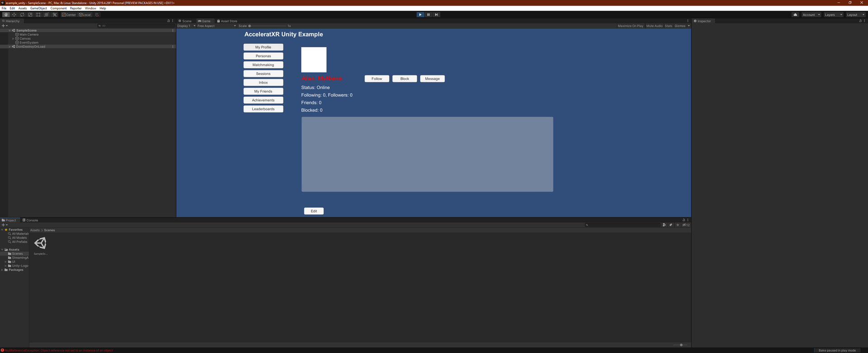Click the error icon in the status bar
The width and height of the screenshot is (868, 353).
[x=2, y=350]
